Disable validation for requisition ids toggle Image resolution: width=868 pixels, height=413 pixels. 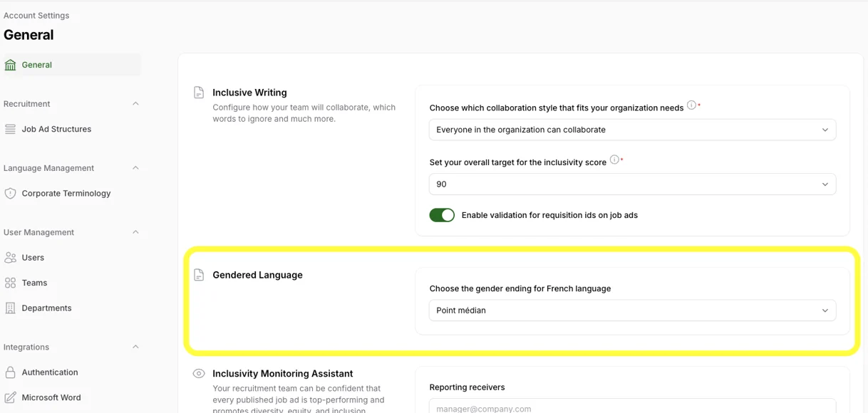click(x=442, y=215)
